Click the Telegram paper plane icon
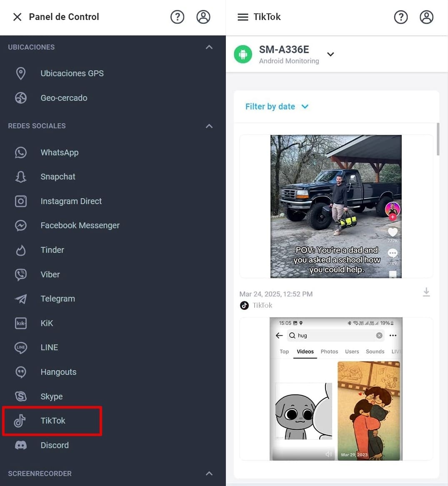The image size is (448, 486). [21, 299]
